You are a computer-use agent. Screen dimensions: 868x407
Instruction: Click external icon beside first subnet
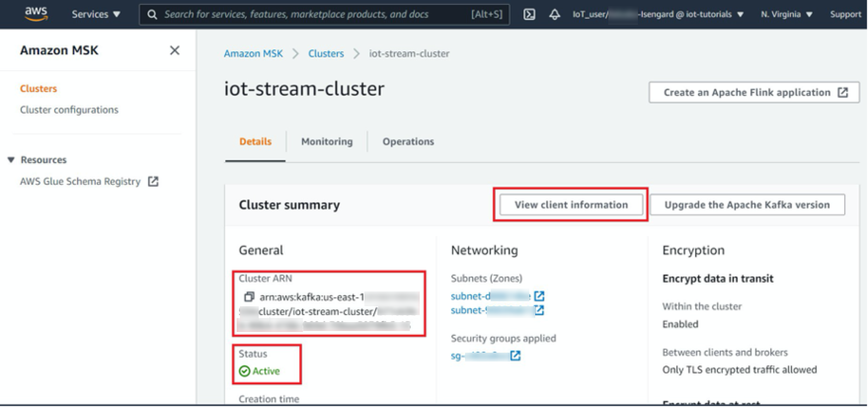(x=539, y=296)
